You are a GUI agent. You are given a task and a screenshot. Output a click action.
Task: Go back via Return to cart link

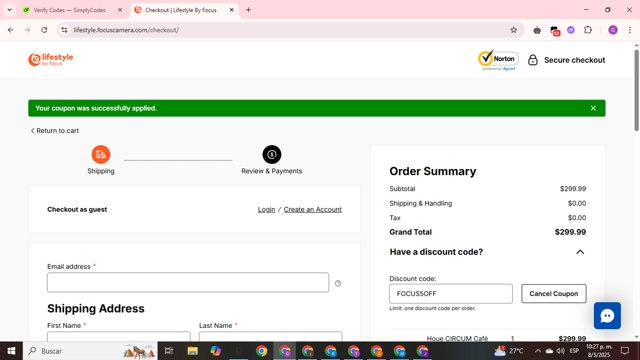pos(55,131)
